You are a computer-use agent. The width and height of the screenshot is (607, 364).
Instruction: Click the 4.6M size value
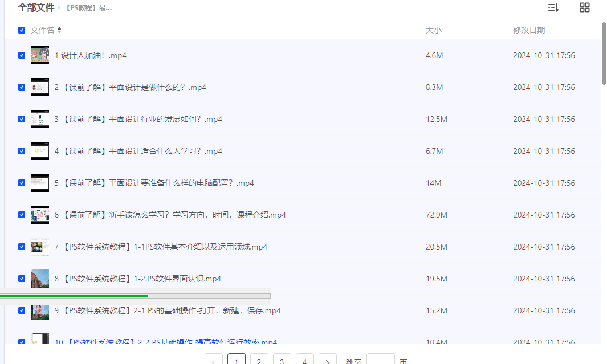point(434,55)
